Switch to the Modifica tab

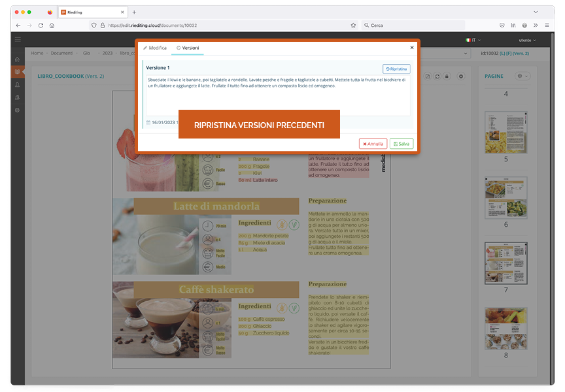coord(155,48)
